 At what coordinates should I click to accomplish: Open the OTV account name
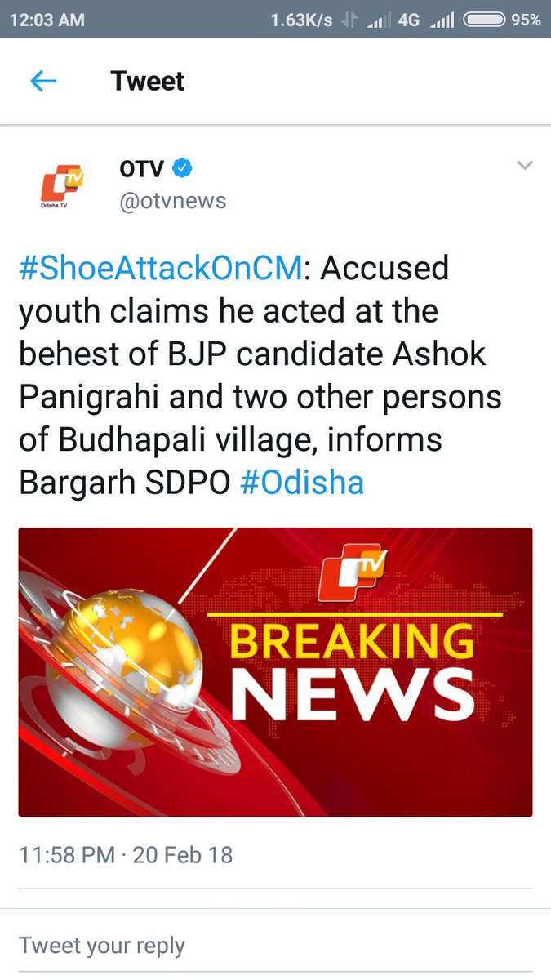[142, 169]
